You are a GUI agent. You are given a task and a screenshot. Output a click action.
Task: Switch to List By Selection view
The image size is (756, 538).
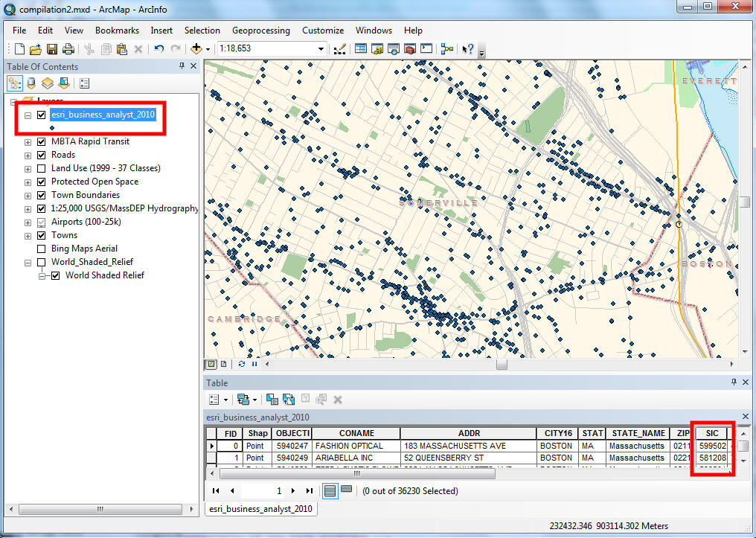point(64,83)
